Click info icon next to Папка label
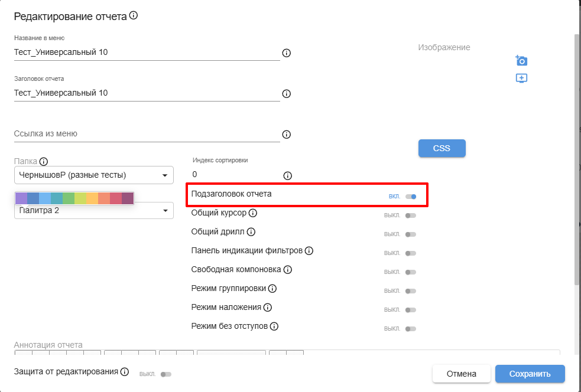The image size is (581, 392). [44, 161]
